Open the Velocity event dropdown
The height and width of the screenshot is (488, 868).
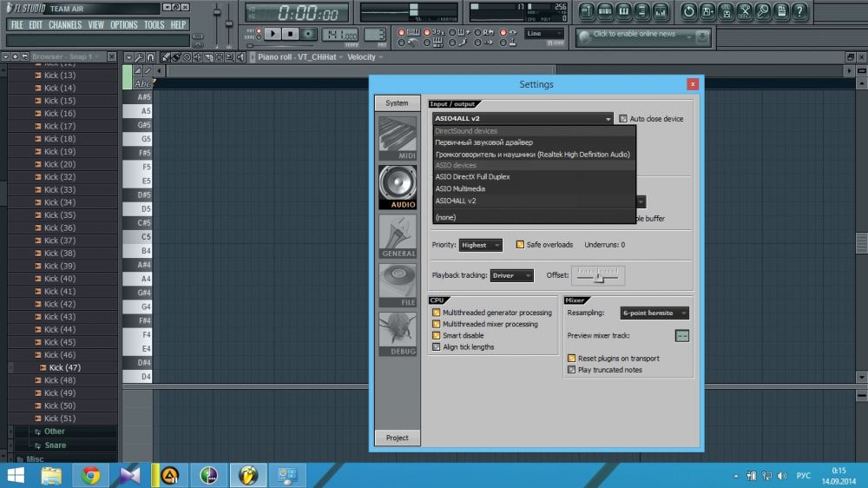click(365, 57)
